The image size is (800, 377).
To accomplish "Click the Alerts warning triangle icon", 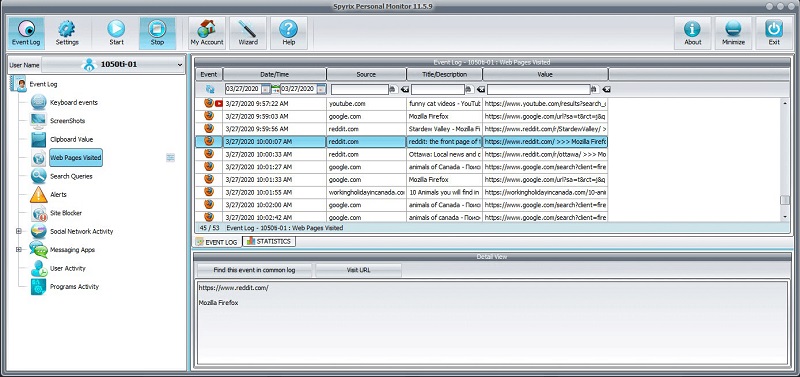I will click(38, 194).
